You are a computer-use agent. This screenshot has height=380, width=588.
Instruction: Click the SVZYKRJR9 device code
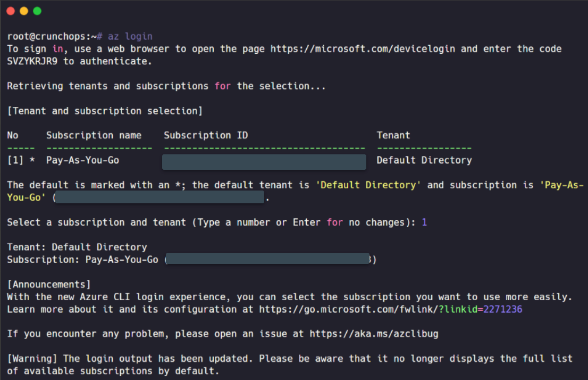coord(32,61)
